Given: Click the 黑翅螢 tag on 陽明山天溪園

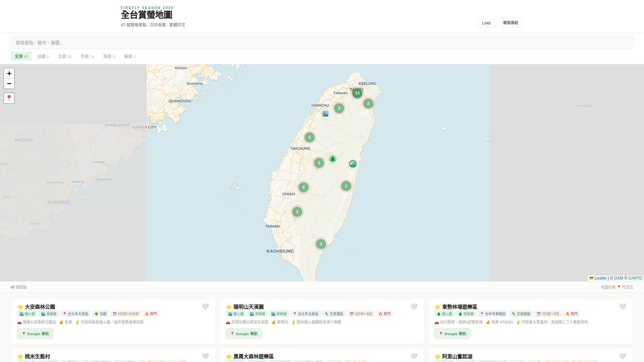Looking at the screenshot, I should pos(257,314).
